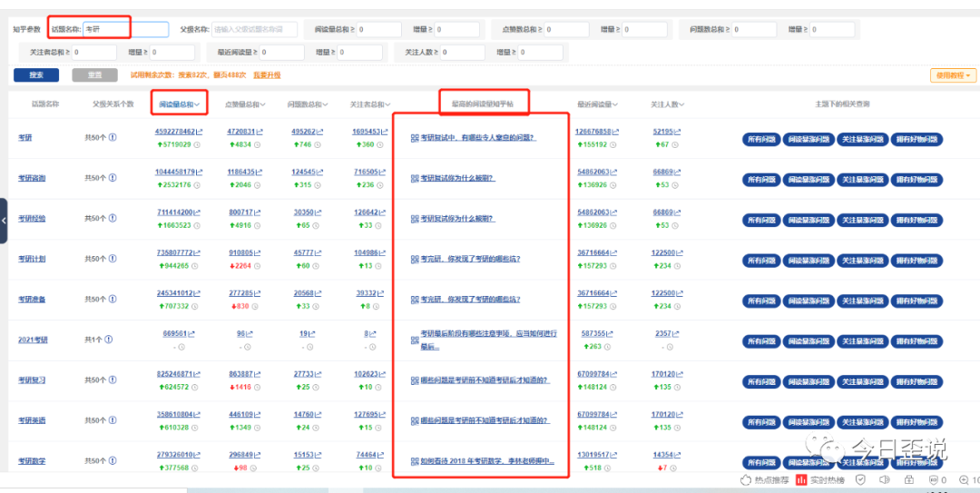The image size is (980, 493).
Task: Sort by 点赞量总和 column
Action: [x=245, y=104]
